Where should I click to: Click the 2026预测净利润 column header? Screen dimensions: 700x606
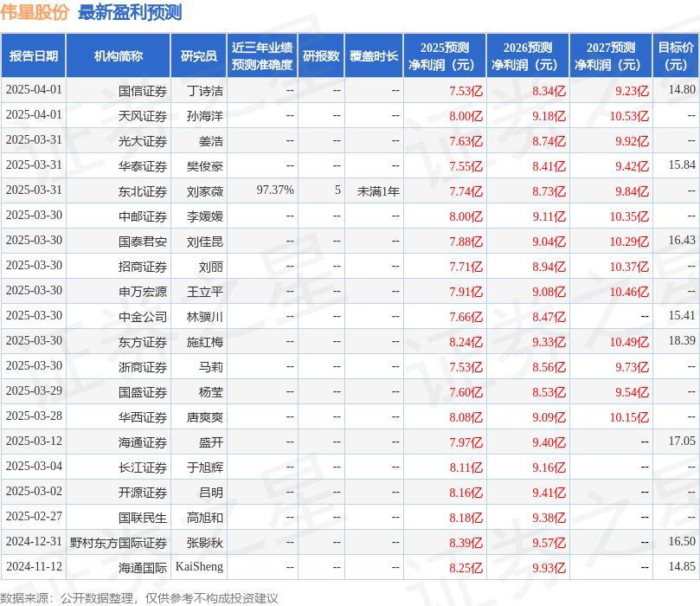(528, 55)
